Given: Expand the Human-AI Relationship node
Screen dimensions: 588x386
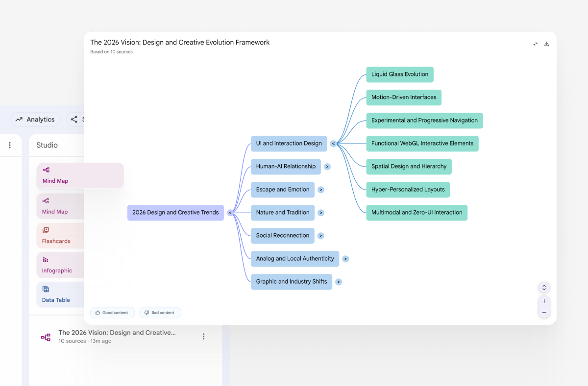Looking at the screenshot, I should (327, 167).
